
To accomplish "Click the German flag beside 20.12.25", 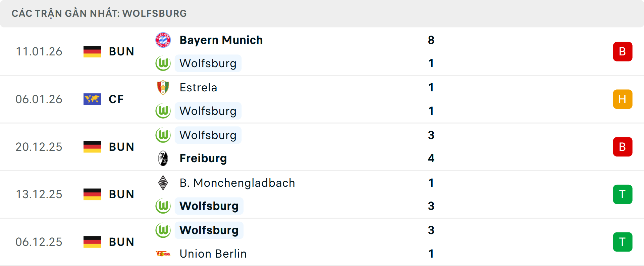I will pyautogui.click(x=92, y=147).
